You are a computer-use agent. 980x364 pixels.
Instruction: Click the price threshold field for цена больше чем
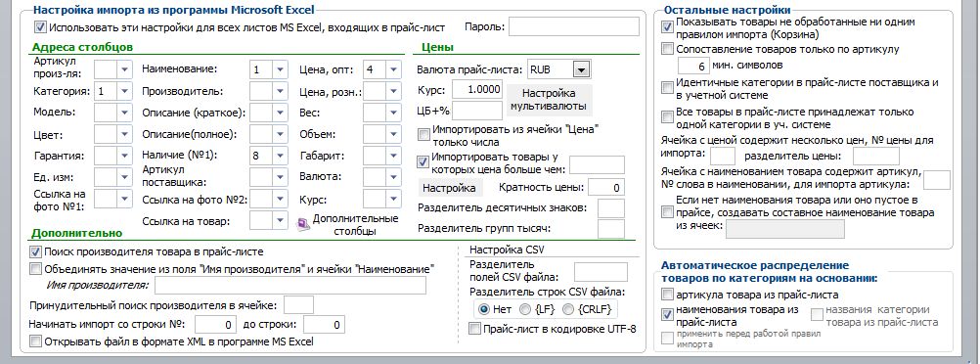click(x=597, y=165)
